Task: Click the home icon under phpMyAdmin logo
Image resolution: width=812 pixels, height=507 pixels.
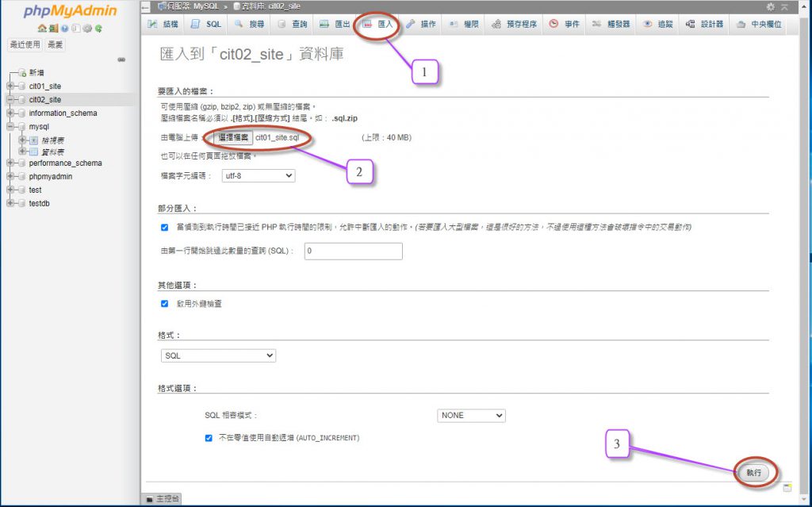Action: (x=41, y=29)
